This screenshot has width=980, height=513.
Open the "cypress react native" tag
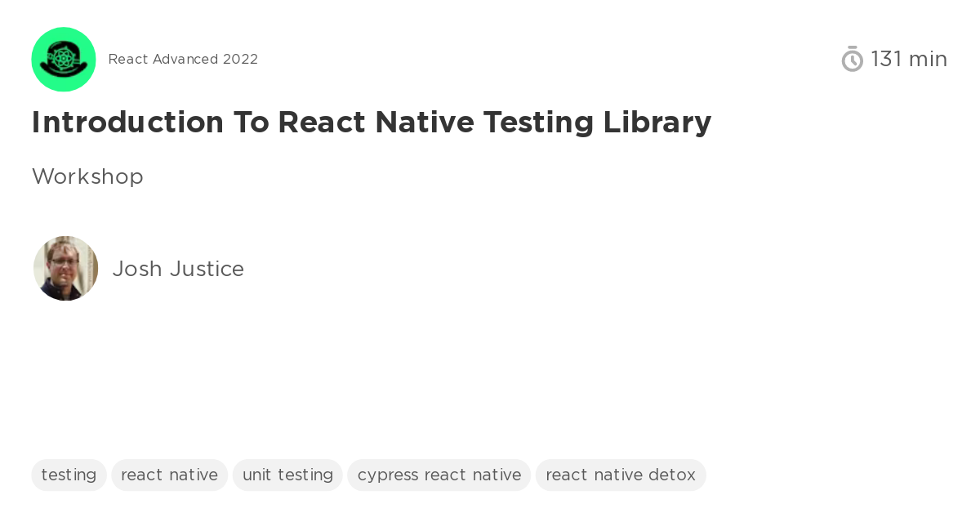pyautogui.click(x=439, y=475)
